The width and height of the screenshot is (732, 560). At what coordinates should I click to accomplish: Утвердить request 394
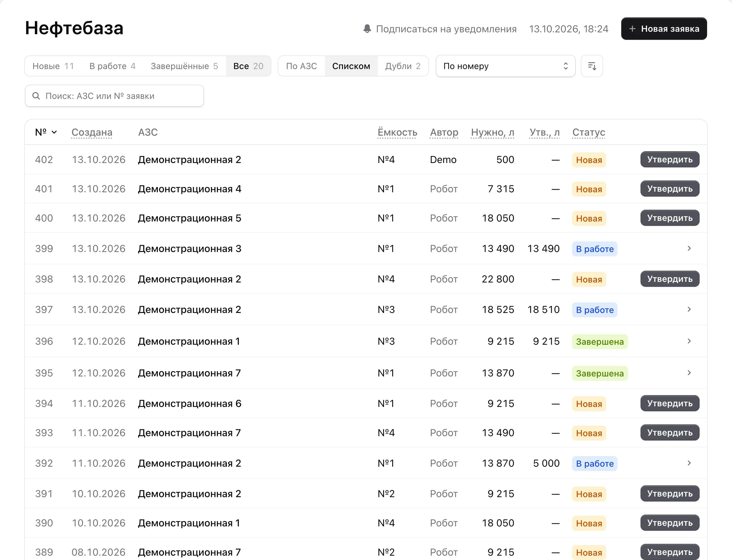pos(670,403)
